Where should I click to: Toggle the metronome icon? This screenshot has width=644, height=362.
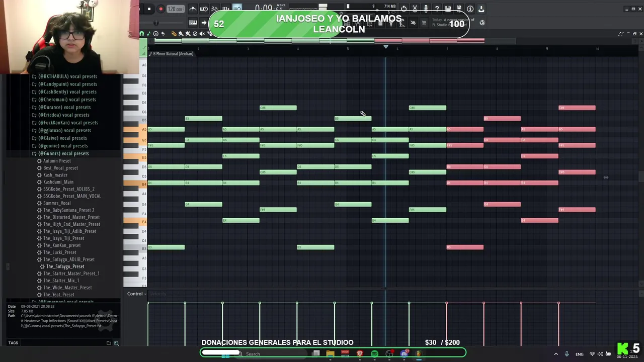(193, 9)
